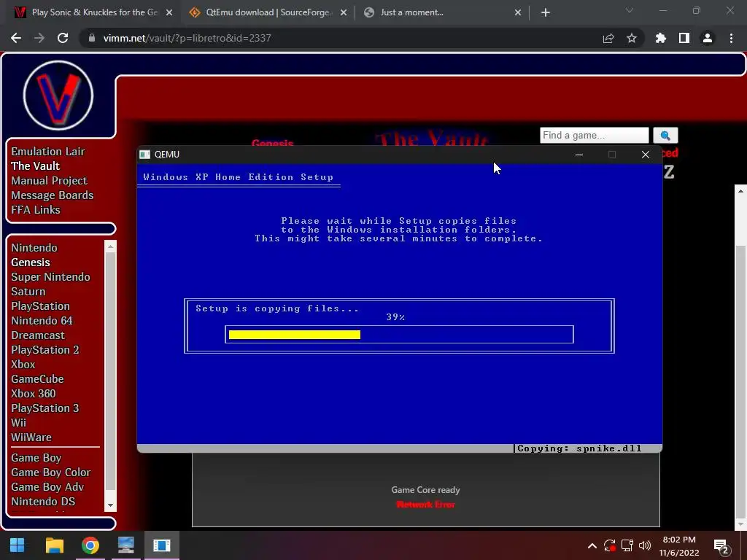Select PlayStation 3 in the console list
This screenshot has width=747, height=560.
coord(45,408)
